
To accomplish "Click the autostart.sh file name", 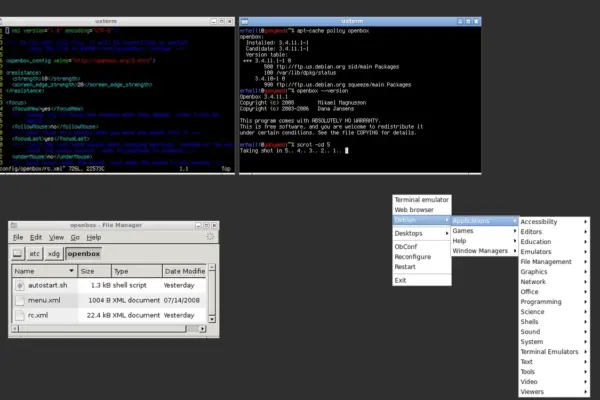I will tap(47, 285).
